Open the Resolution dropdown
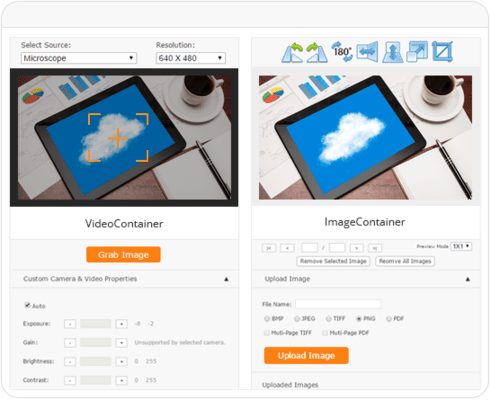The height and width of the screenshot is (400, 491). pos(191,58)
